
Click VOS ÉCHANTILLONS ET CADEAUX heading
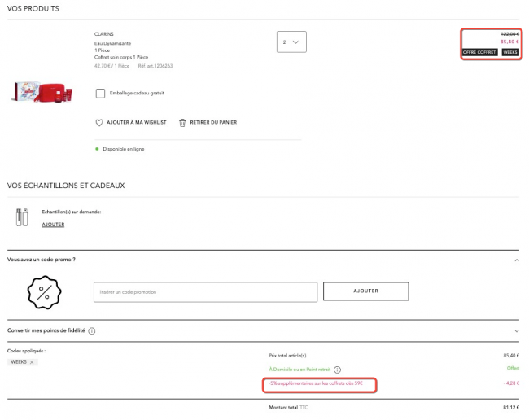pyautogui.click(x=66, y=186)
